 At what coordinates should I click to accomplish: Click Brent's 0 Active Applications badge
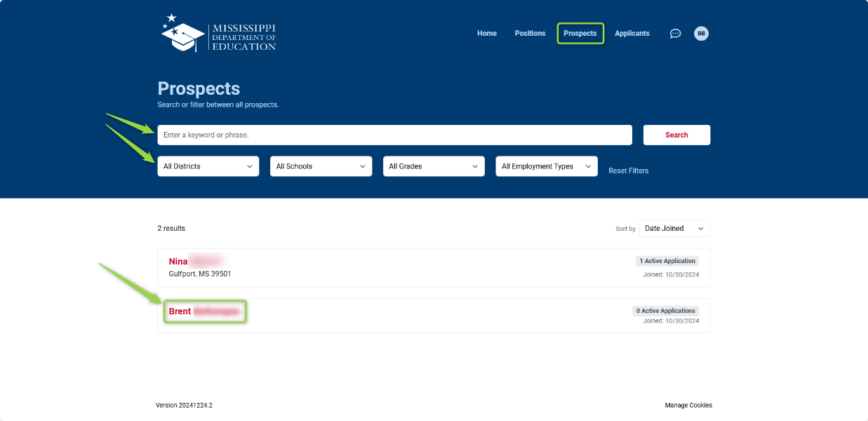click(x=665, y=311)
